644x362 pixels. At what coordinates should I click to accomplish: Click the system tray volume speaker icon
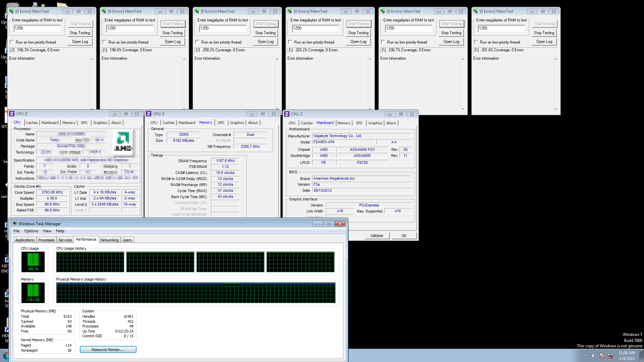point(594,356)
